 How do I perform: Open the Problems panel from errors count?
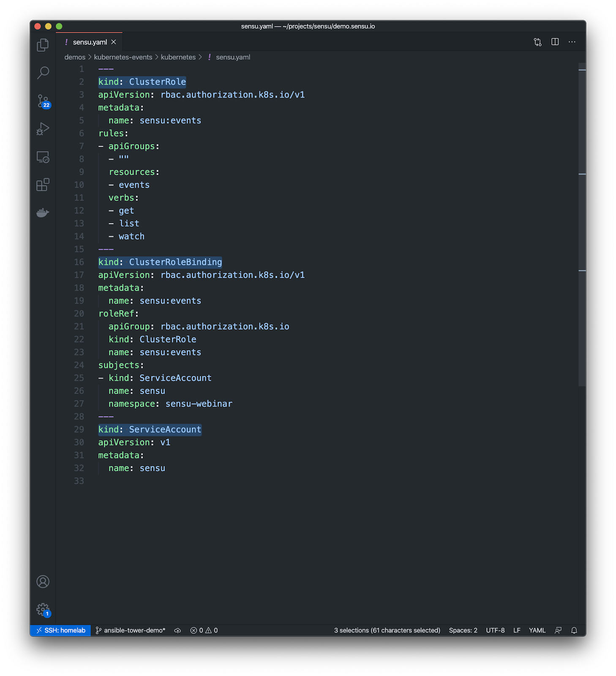(204, 630)
